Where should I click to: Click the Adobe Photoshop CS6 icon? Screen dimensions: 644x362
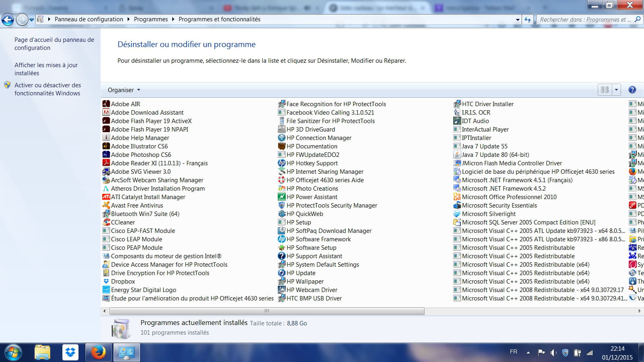point(106,154)
